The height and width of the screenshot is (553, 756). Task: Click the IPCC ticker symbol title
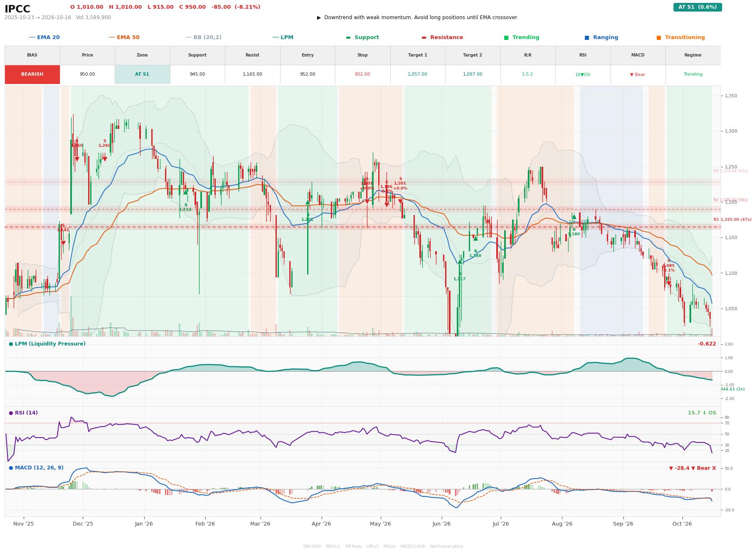point(17,9)
